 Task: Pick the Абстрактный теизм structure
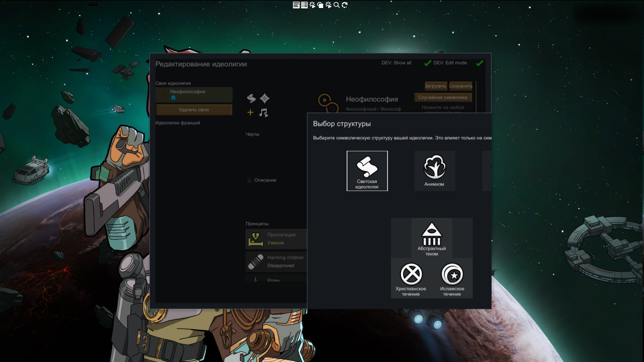click(x=432, y=238)
